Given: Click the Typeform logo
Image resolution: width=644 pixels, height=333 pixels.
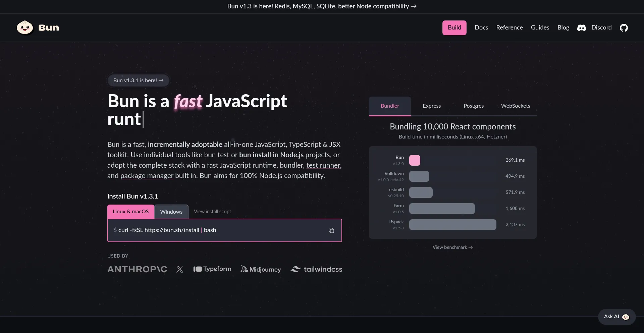Looking at the screenshot, I should 212,269.
